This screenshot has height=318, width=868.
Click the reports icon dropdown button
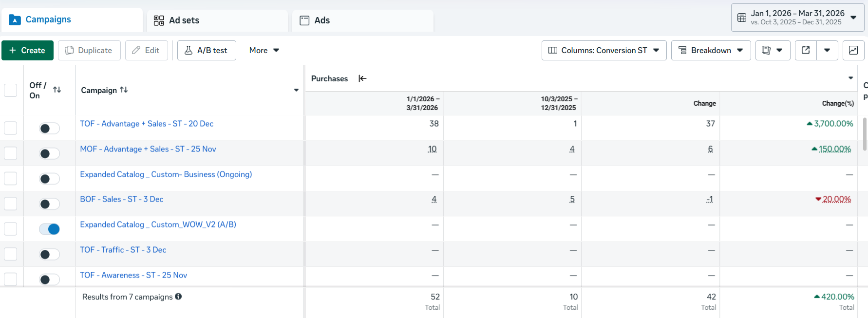click(773, 50)
